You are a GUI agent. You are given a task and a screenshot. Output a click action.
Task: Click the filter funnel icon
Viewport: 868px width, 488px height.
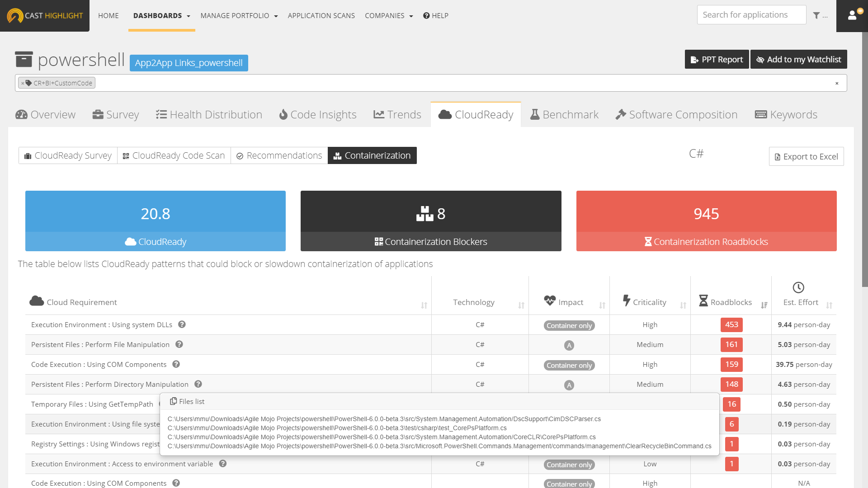[816, 15]
